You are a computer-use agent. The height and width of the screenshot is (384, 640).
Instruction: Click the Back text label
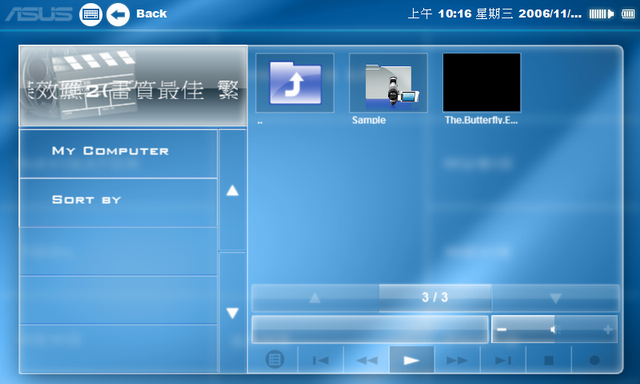151,14
